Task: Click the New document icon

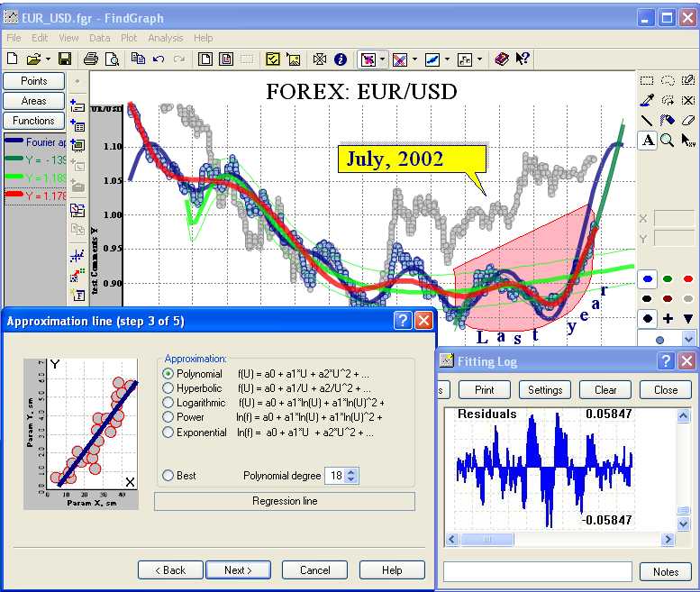Action: (13, 59)
